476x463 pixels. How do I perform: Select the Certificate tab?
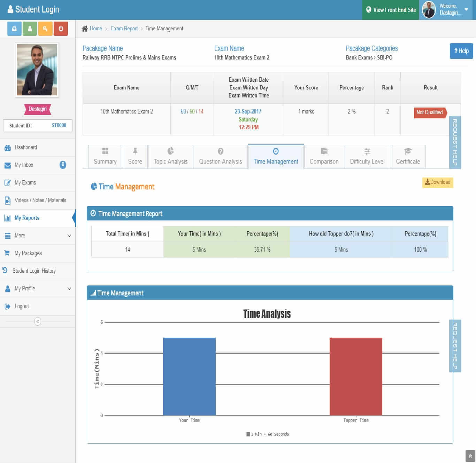click(x=408, y=157)
